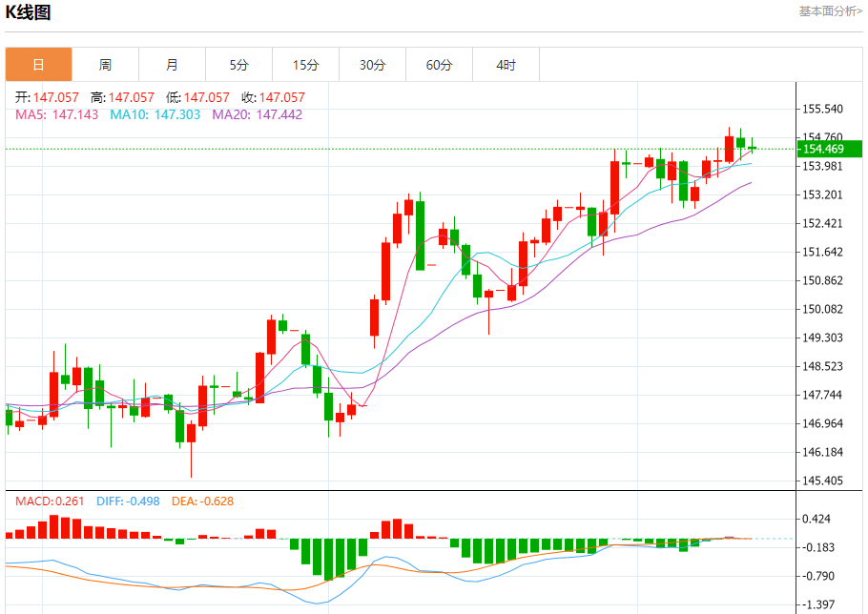This screenshot has width=868, height=614.
Task: Switch to the 周 weekly tab
Action: point(105,65)
